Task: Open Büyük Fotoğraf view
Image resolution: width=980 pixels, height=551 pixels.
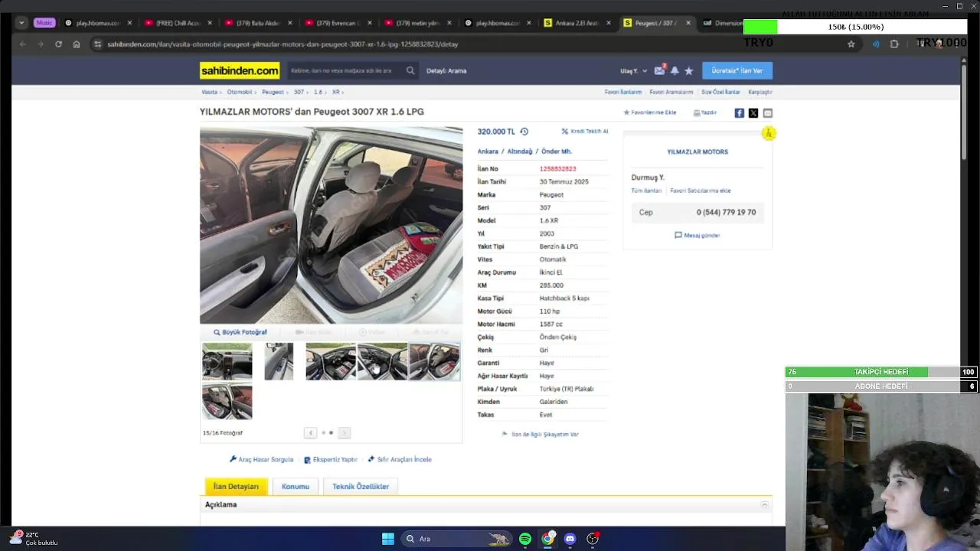Action: (x=240, y=332)
